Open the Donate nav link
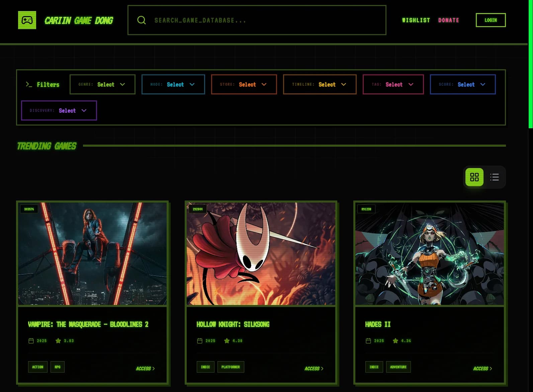The image size is (533, 392). (x=449, y=20)
